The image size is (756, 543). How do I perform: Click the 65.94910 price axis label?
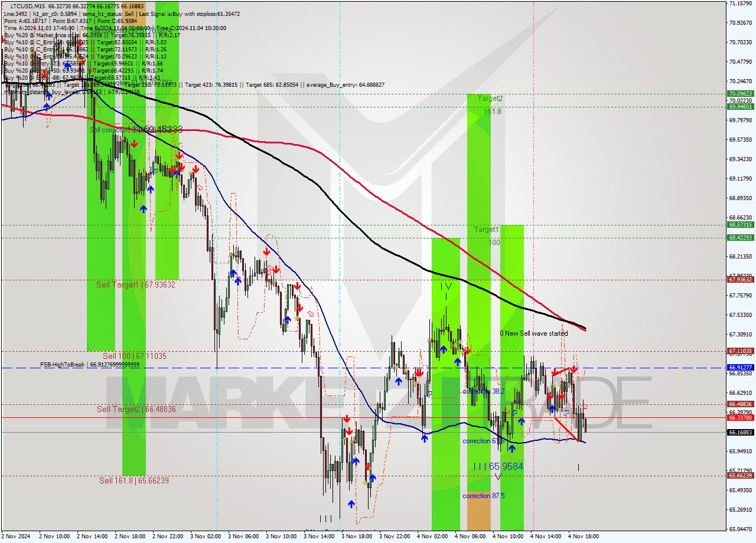click(x=740, y=451)
